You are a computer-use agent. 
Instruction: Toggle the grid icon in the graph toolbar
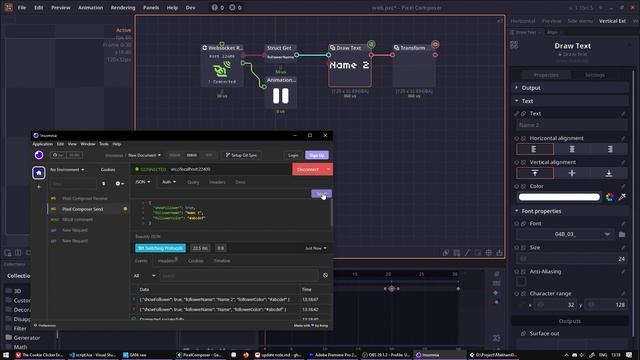[489, 253]
